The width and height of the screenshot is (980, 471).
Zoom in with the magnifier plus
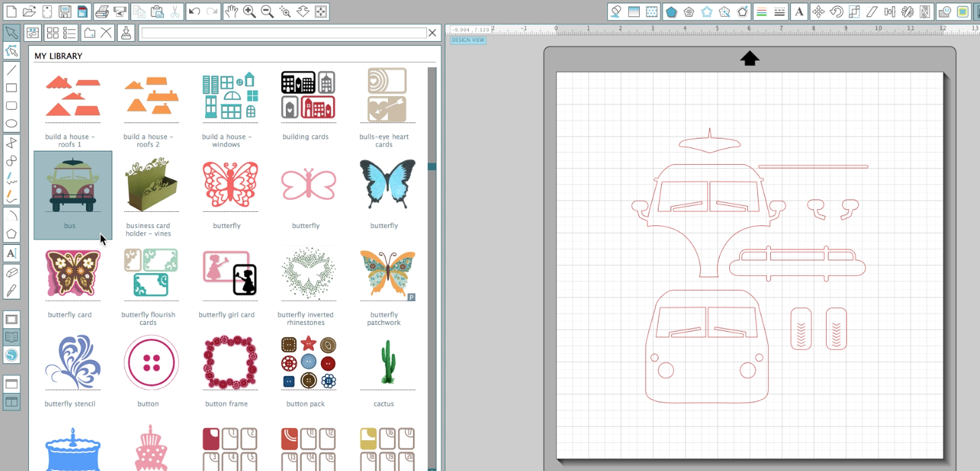[x=249, y=11]
